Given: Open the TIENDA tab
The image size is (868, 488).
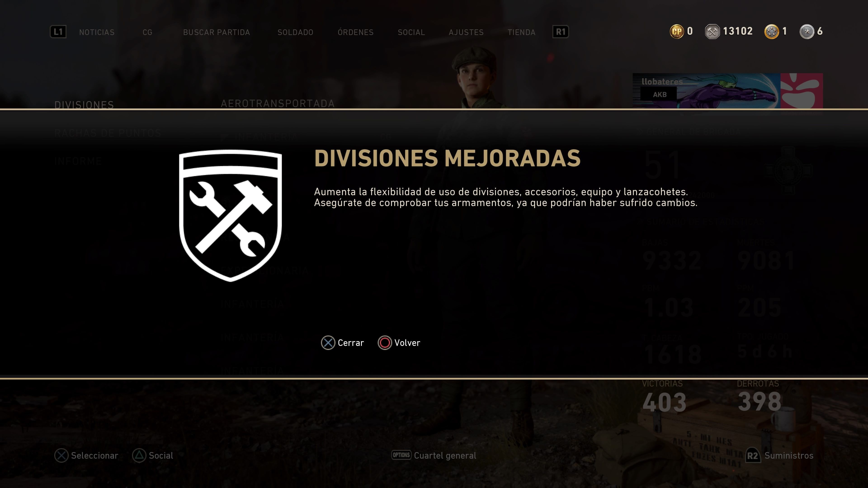Looking at the screenshot, I should [521, 32].
